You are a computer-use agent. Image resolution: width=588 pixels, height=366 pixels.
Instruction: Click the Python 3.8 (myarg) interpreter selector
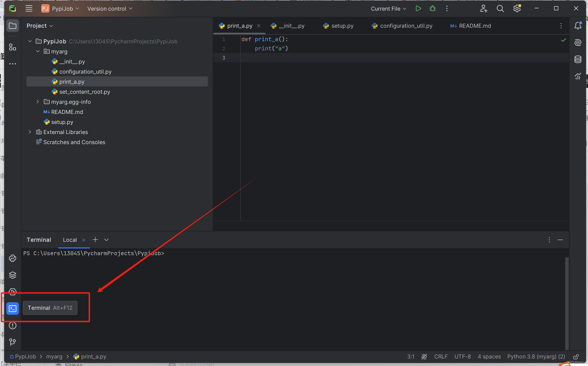click(x=536, y=357)
